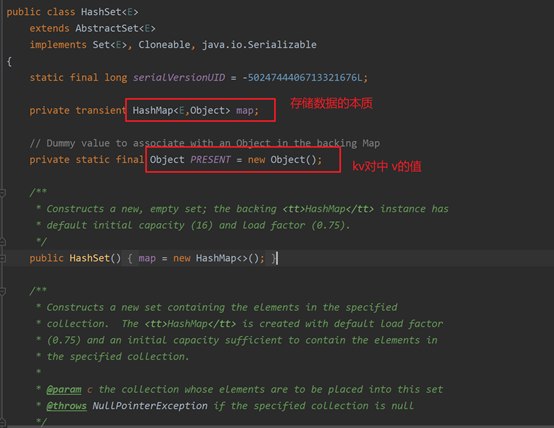Click the map variable inside the constructor body
The width and height of the screenshot is (554, 428).
147,258
